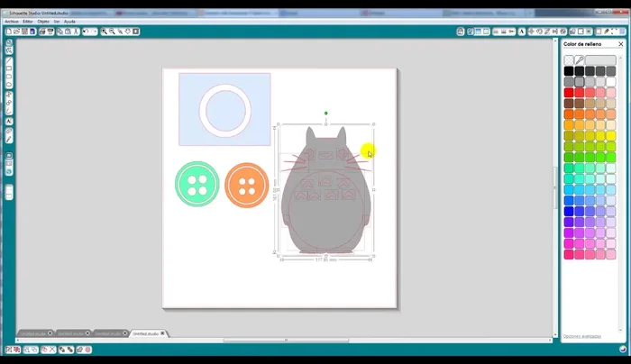Select the rectangle drawing tool
Image resolution: width=631 pixels, height=364 pixels.
[x=9, y=68]
